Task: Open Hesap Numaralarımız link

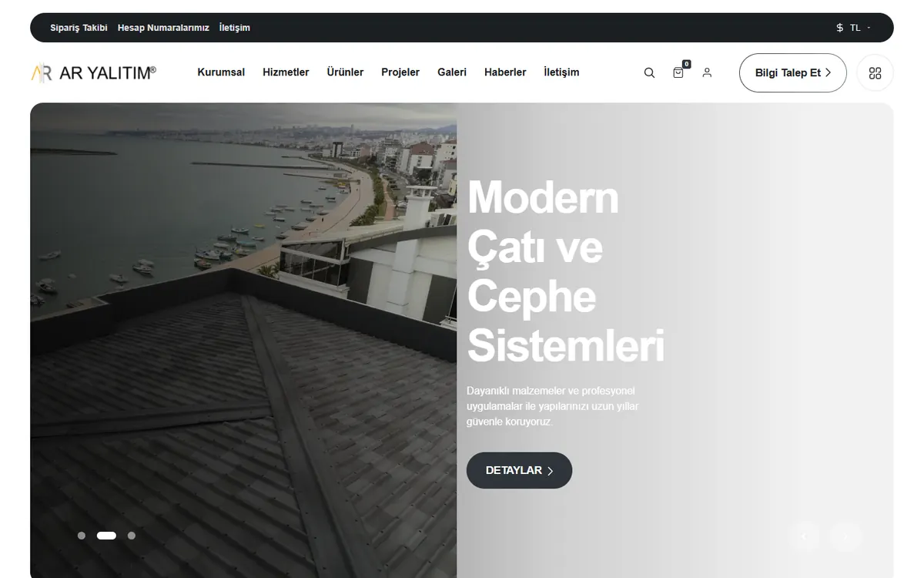Action: (163, 28)
